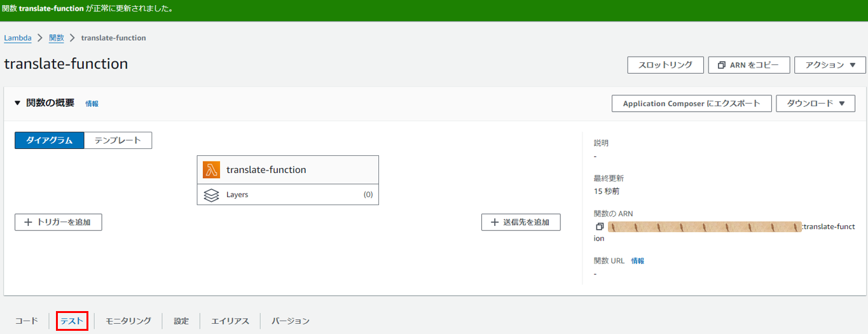The height and width of the screenshot is (334, 868).
Task: Click the green update success banner text
Action: 87,10
